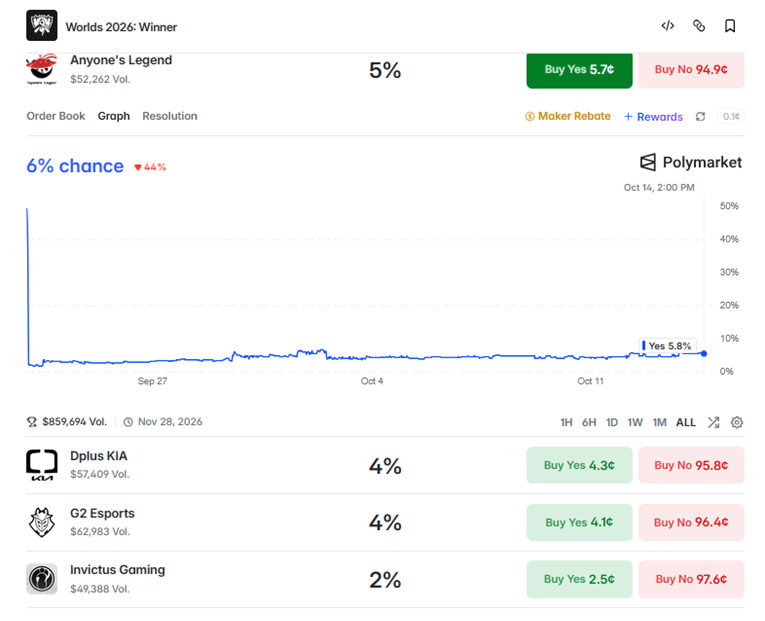Viewport: 765px width, 621px height.
Task: Set chart range to 1H
Action: click(x=566, y=422)
